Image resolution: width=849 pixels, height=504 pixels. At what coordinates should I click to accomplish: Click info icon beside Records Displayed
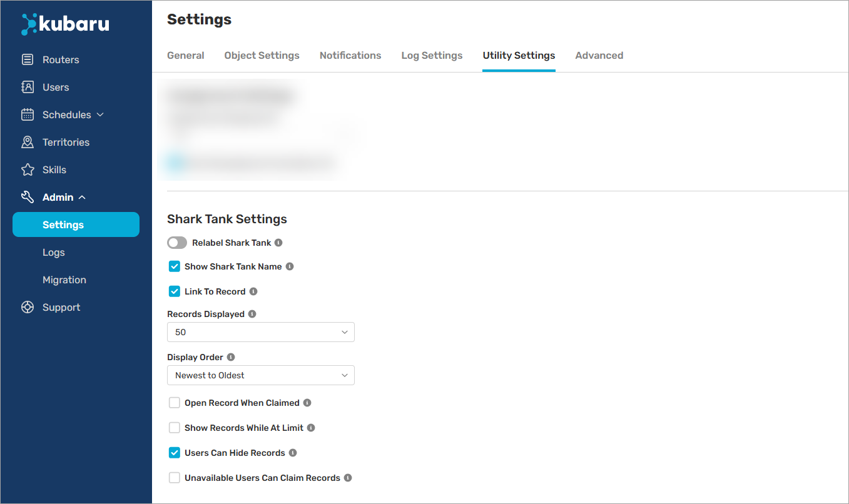[x=252, y=314]
